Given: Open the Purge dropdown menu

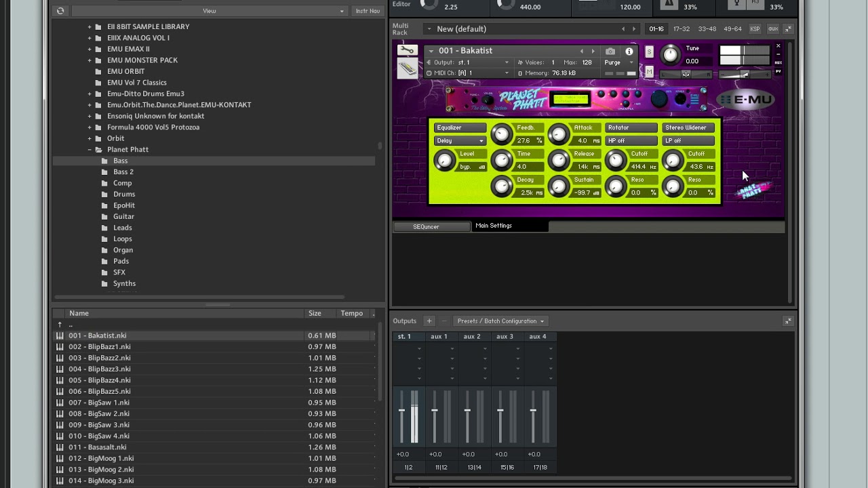Looking at the screenshot, I should coord(618,62).
